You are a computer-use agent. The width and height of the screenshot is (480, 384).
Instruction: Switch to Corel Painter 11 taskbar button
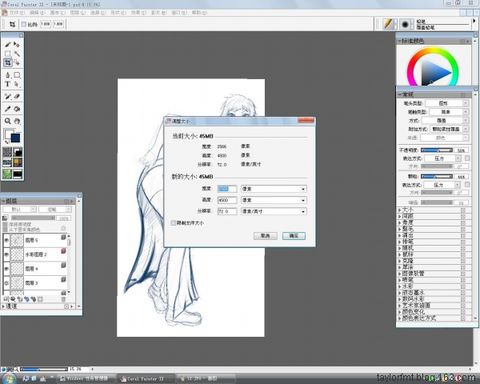point(146,379)
